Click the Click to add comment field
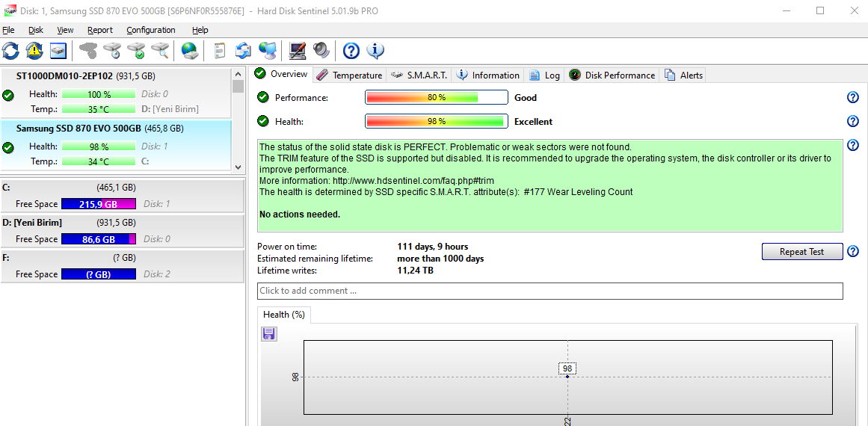The width and height of the screenshot is (868, 426). [550, 291]
